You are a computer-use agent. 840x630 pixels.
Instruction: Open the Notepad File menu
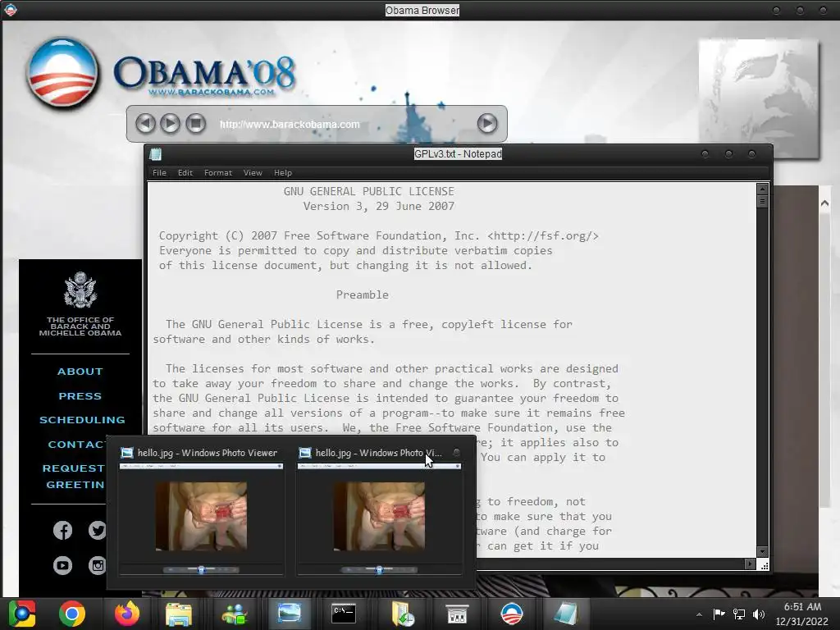(x=159, y=172)
